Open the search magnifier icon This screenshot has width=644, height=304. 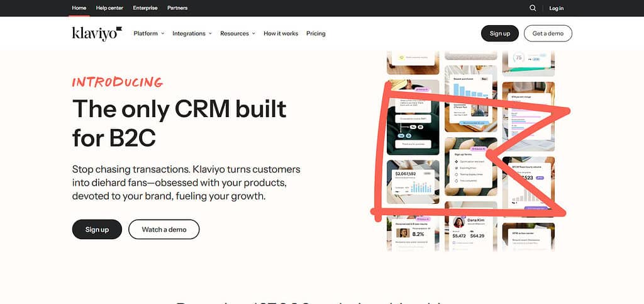pyautogui.click(x=533, y=8)
